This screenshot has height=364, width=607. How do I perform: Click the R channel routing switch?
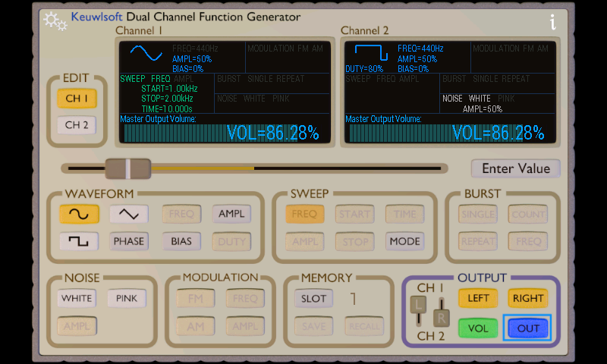pyautogui.click(x=442, y=318)
